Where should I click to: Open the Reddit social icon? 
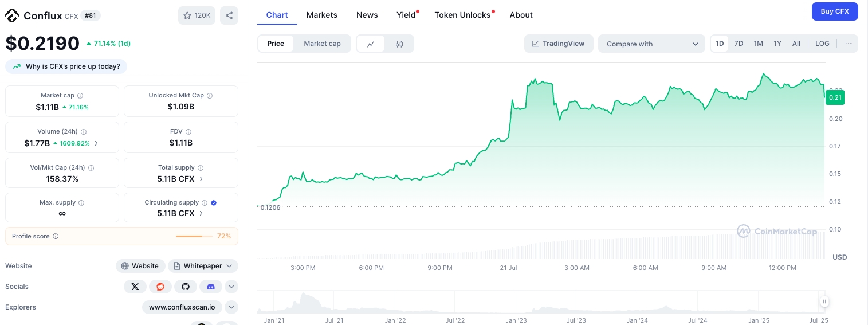point(160,287)
